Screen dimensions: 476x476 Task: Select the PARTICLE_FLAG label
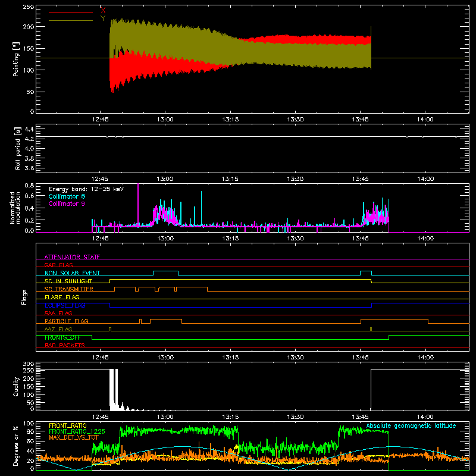coord(67,321)
